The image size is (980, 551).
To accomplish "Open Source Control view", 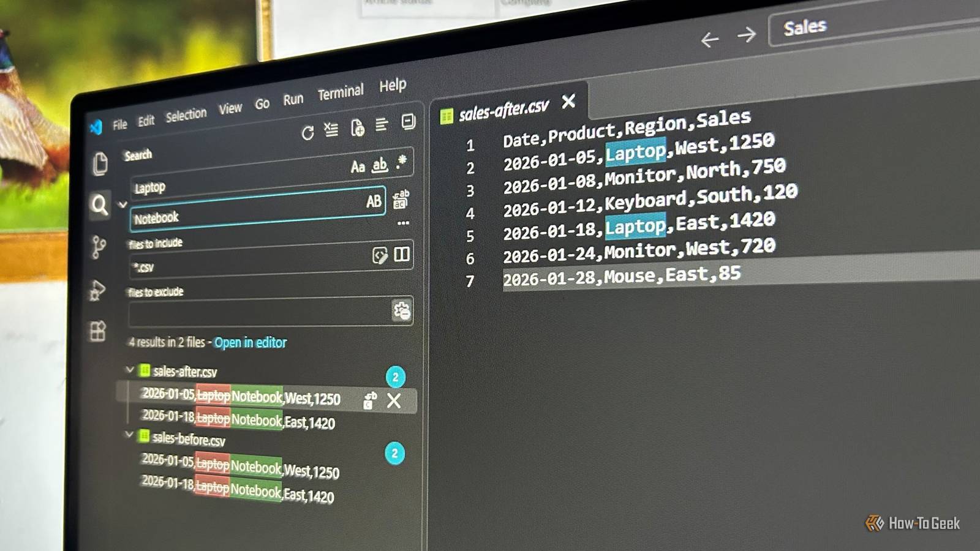I will pyautogui.click(x=98, y=247).
